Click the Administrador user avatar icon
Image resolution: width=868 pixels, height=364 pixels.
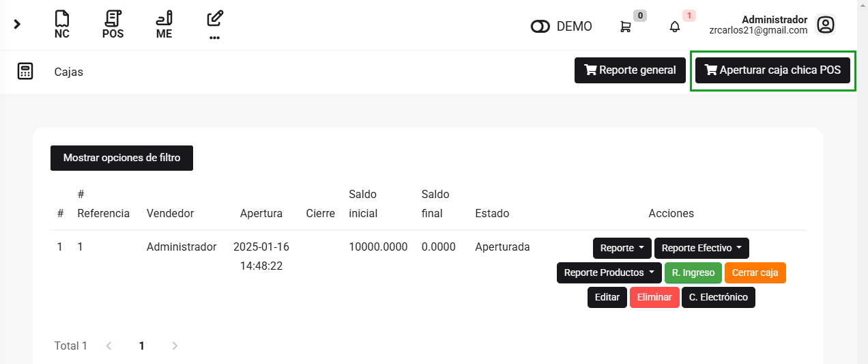[x=826, y=25]
